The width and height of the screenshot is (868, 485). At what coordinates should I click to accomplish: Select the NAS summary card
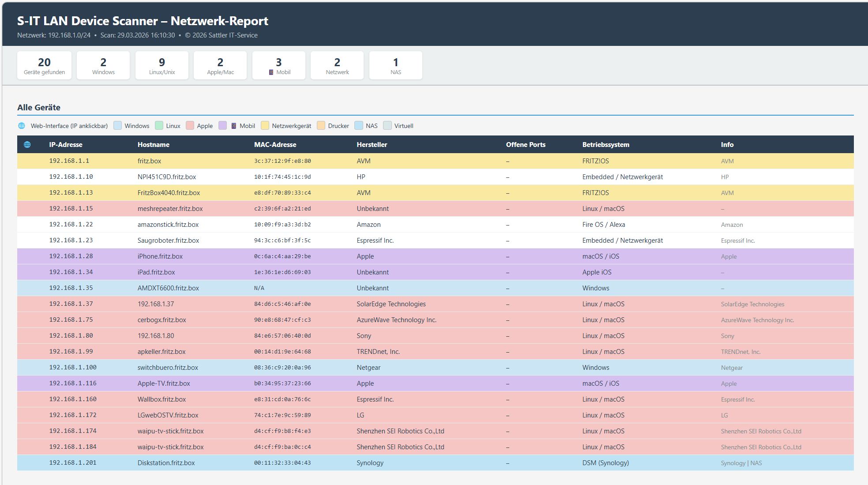tap(396, 65)
